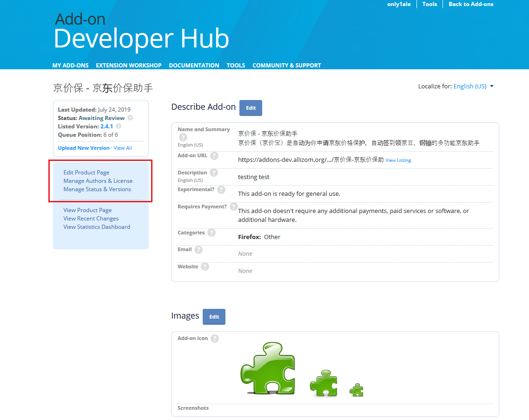This screenshot has height=420, width=529.
Task: Open View Statistics Dashboard link
Action: (x=97, y=227)
